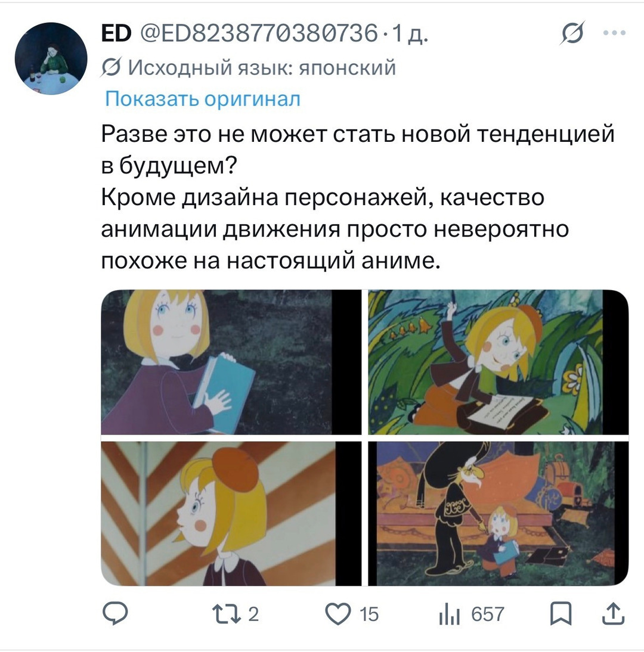
Task: View analytics via bar chart icon
Action: click(x=449, y=614)
